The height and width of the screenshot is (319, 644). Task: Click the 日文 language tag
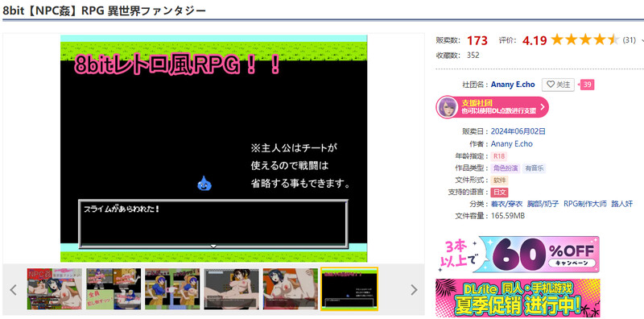(x=500, y=192)
